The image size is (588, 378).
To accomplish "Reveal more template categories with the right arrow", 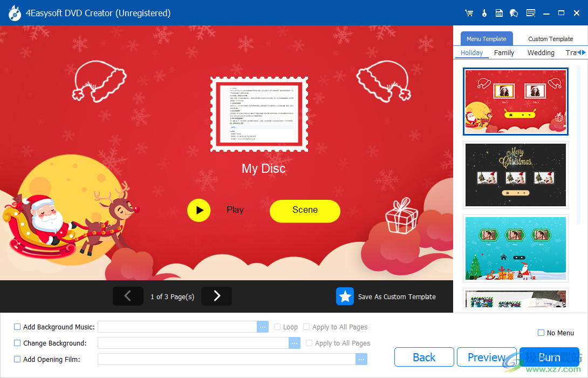I will (584, 52).
